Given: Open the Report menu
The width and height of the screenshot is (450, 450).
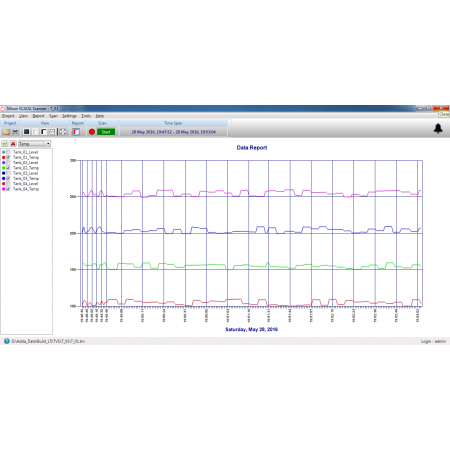Looking at the screenshot, I should pyautogui.click(x=38, y=116).
